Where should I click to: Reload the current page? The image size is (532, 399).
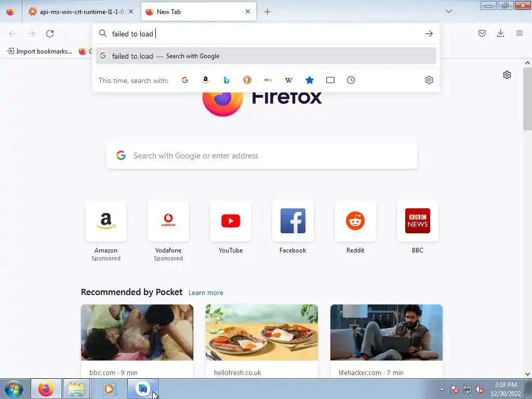50,34
